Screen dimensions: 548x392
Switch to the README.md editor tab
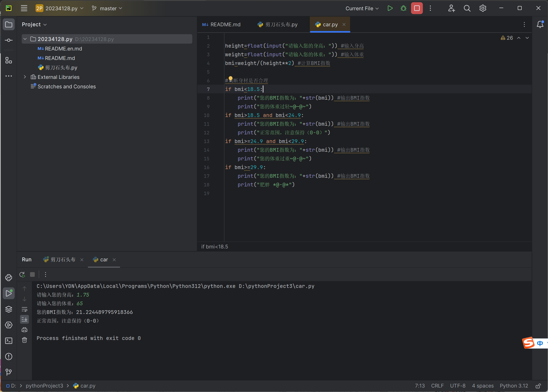(x=222, y=24)
